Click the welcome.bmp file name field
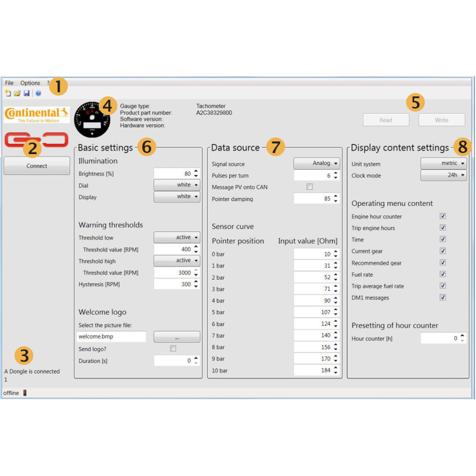This screenshot has height=476, width=476. pyautogui.click(x=111, y=337)
